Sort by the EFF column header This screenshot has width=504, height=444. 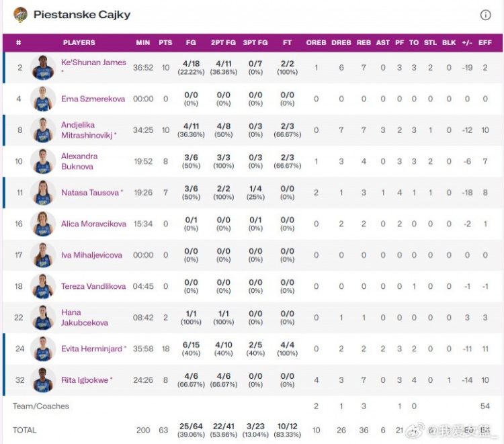tap(485, 42)
